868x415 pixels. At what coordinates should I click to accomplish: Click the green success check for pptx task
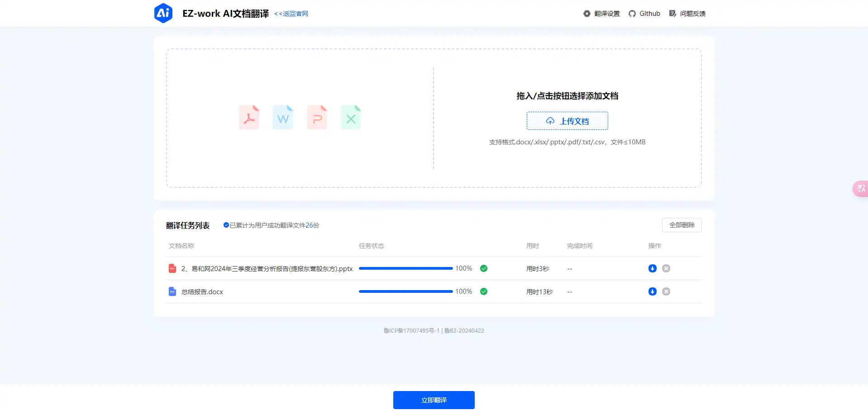(x=483, y=268)
